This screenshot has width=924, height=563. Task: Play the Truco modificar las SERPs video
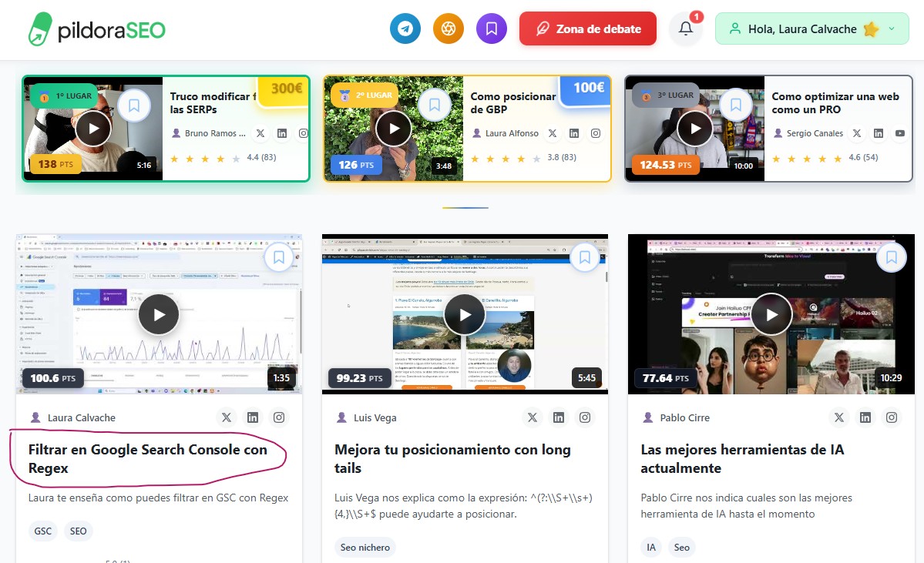(x=93, y=129)
